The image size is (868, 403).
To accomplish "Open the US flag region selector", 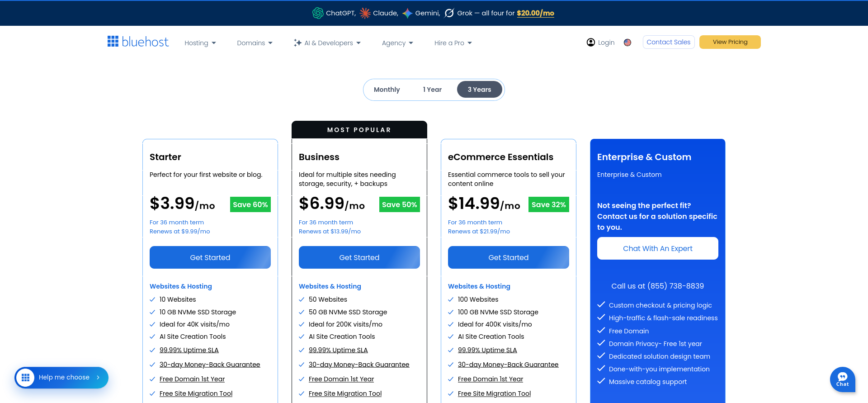I will (x=627, y=42).
